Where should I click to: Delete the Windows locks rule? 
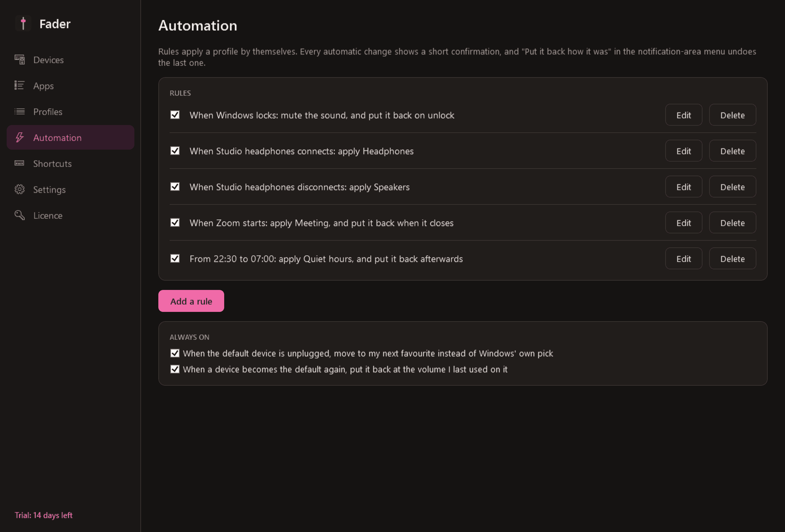pos(732,115)
